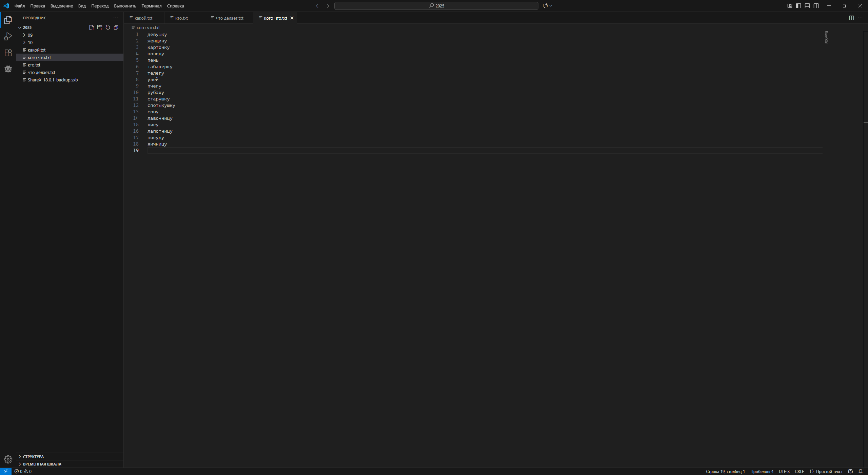The width and height of the screenshot is (868, 475).
Task: Toggle primary side bar visibility
Action: 798,6
